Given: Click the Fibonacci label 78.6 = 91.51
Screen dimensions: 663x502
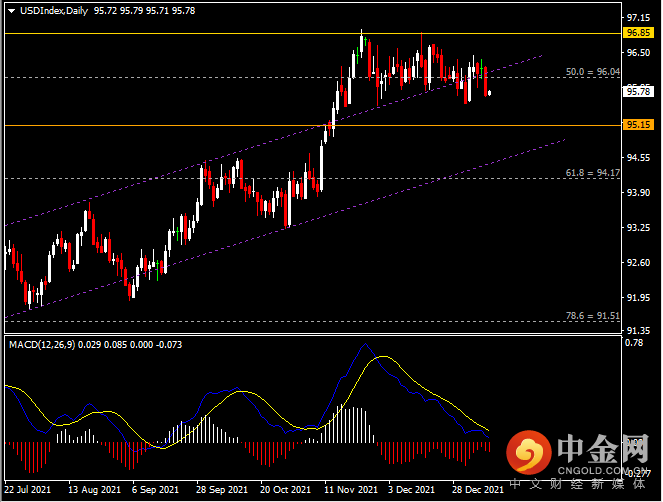Looking at the screenshot, I should click(593, 315).
